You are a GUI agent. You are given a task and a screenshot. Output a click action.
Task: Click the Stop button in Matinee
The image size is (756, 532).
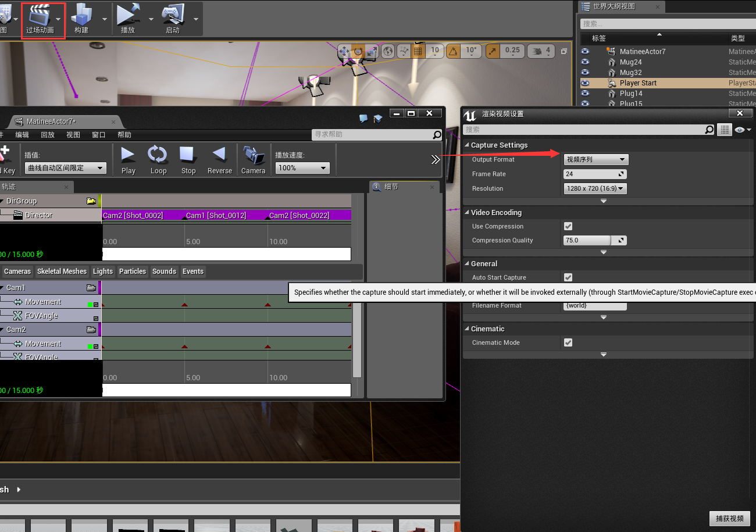pos(188,160)
